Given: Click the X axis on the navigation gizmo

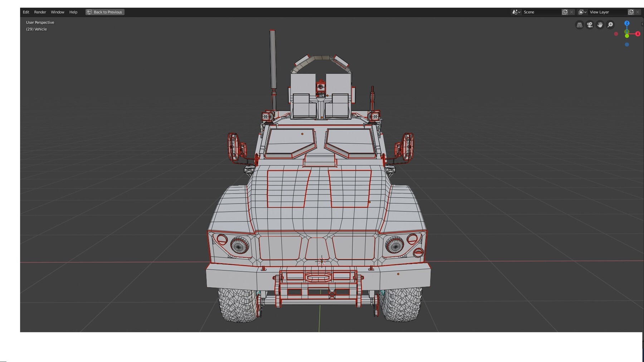Looking at the screenshot, I should point(638,34).
